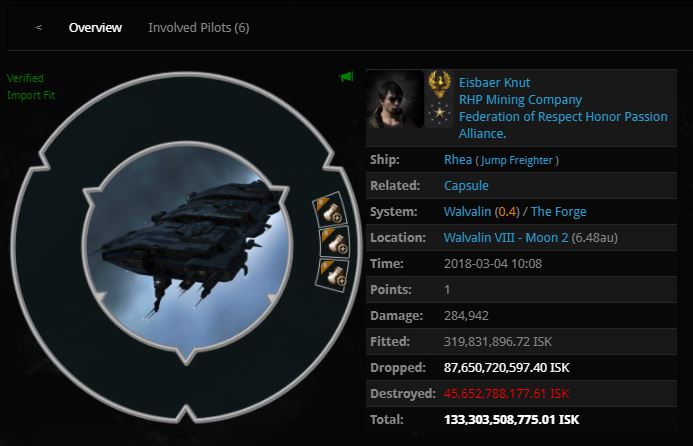The image size is (693, 446).
Task: Click the green megaphone icon
Action: pos(346,77)
